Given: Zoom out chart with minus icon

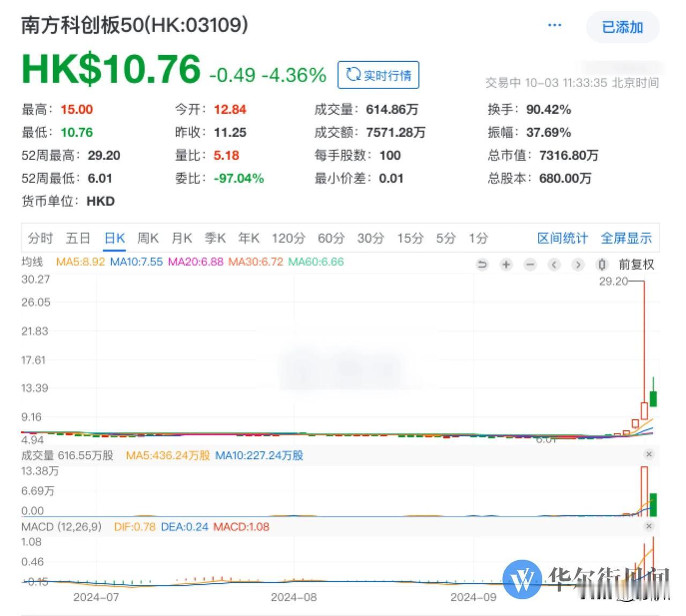Looking at the screenshot, I should tap(530, 264).
